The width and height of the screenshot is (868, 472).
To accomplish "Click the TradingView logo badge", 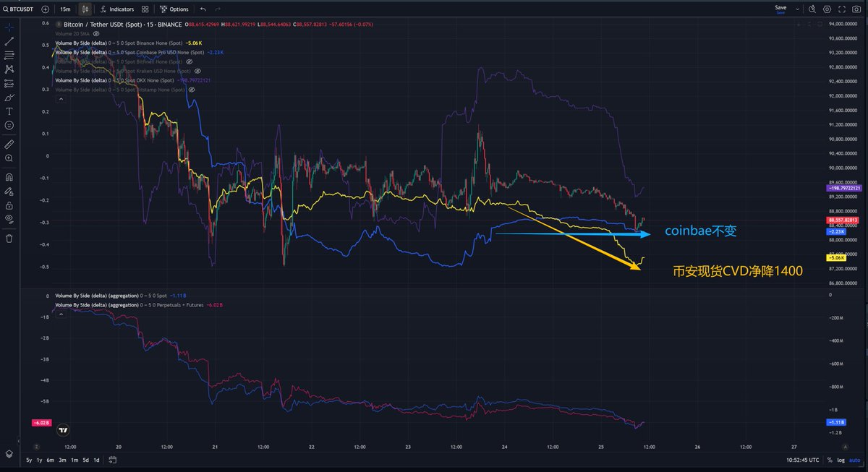I will [64, 429].
